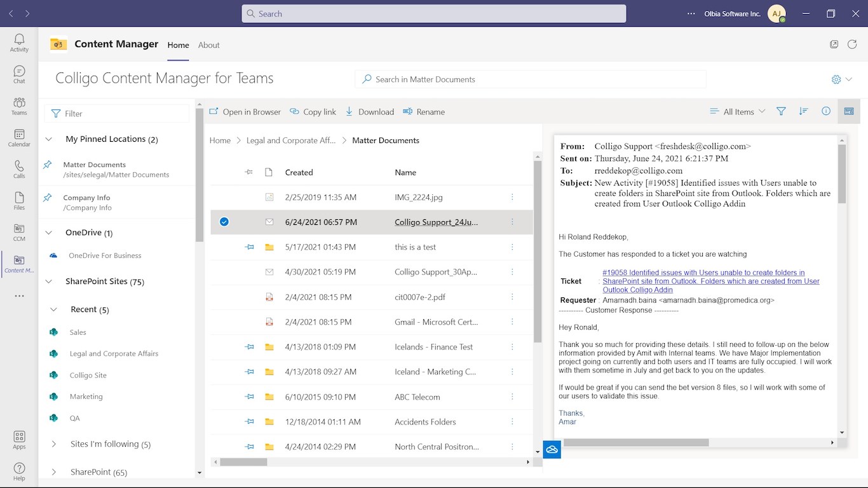Select the Marketing site
Viewport: 868px width, 488px height.
(x=86, y=396)
